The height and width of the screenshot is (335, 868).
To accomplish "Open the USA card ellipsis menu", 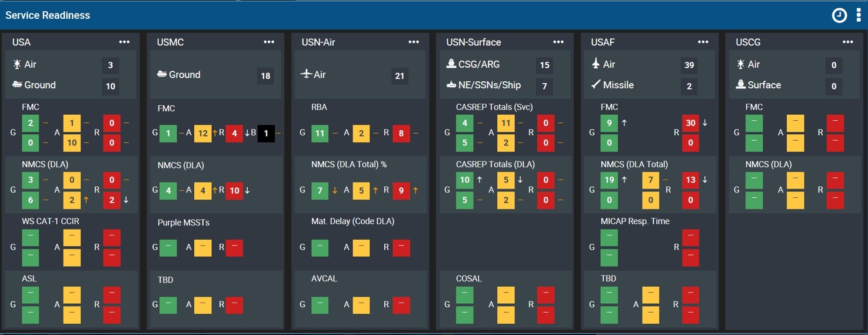I will (x=124, y=42).
